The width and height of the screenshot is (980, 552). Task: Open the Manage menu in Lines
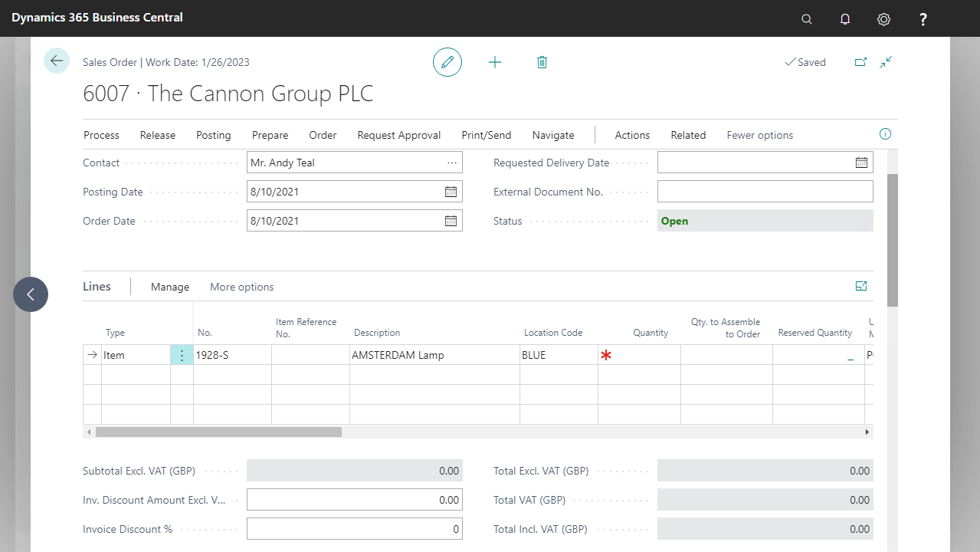[170, 287]
